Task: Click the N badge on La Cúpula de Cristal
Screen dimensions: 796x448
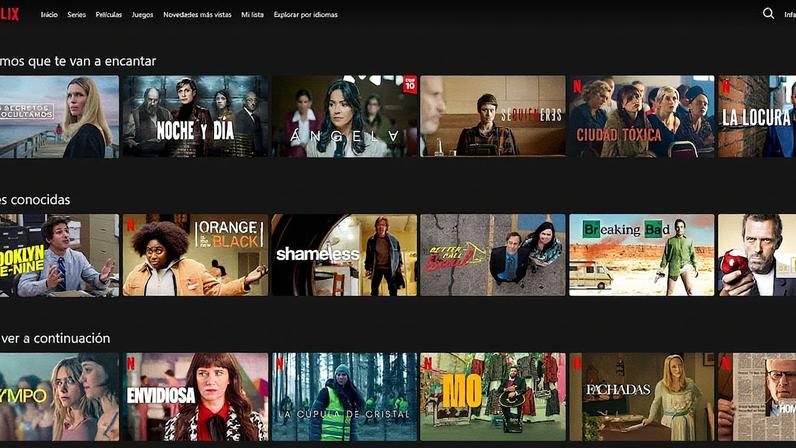Action: pyautogui.click(x=279, y=364)
